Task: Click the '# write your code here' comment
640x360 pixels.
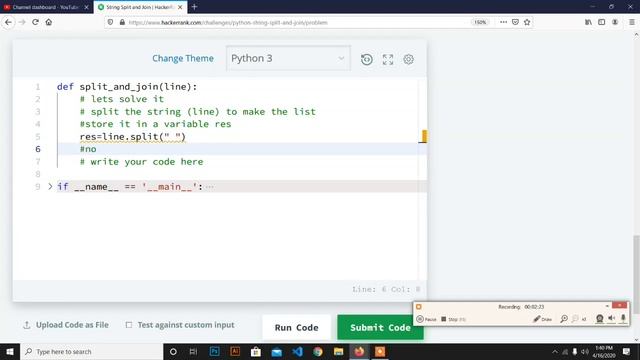Action: pyautogui.click(x=142, y=162)
